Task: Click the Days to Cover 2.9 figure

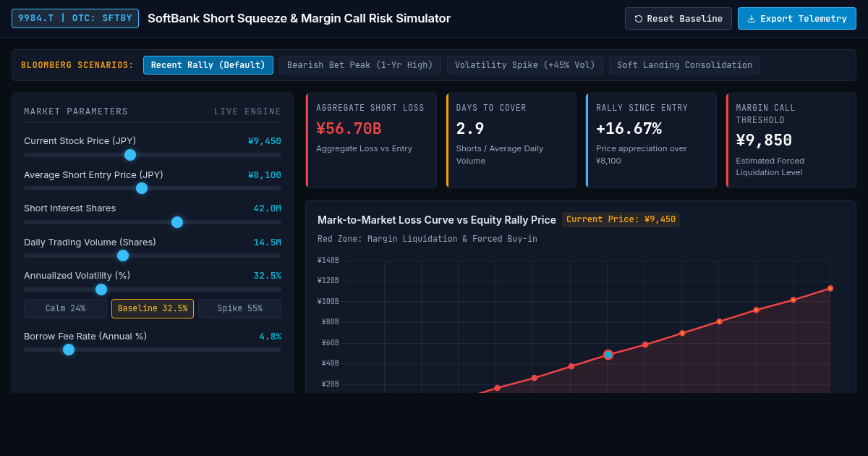Action: click(470, 129)
